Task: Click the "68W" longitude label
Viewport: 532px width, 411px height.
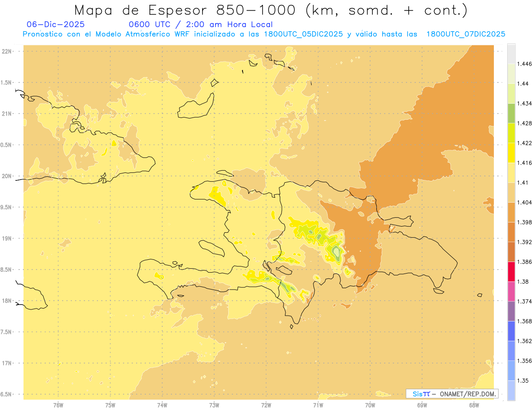Action: (474, 405)
